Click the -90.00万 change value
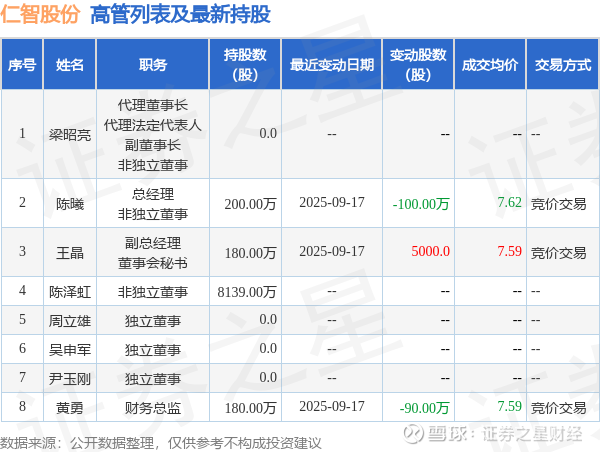This screenshot has width=600, height=452. pos(424,408)
